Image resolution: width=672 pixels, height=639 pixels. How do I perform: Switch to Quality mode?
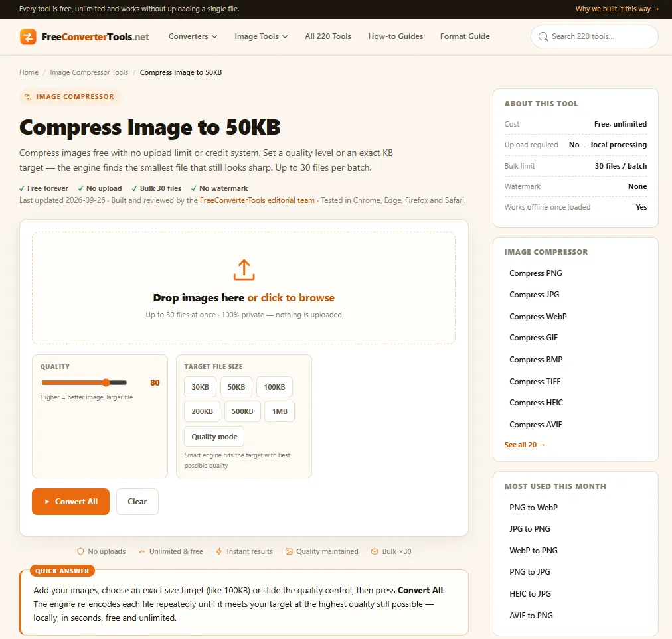(214, 437)
